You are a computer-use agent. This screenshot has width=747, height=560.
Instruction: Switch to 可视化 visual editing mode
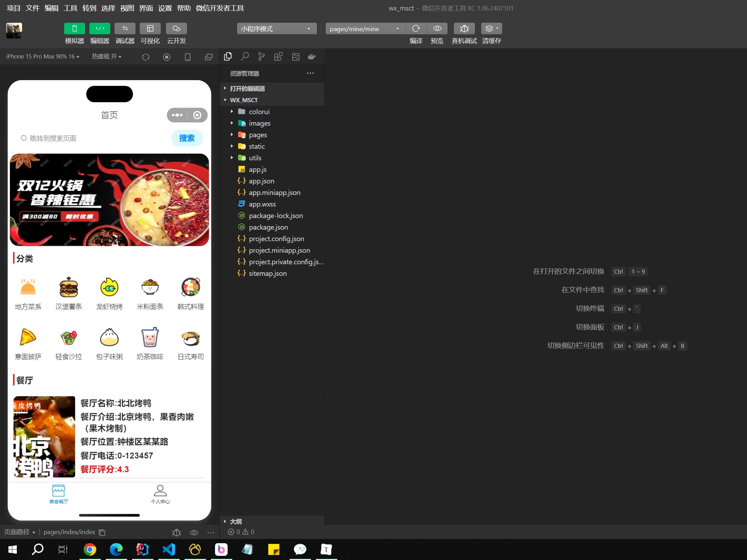[x=150, y=33]
